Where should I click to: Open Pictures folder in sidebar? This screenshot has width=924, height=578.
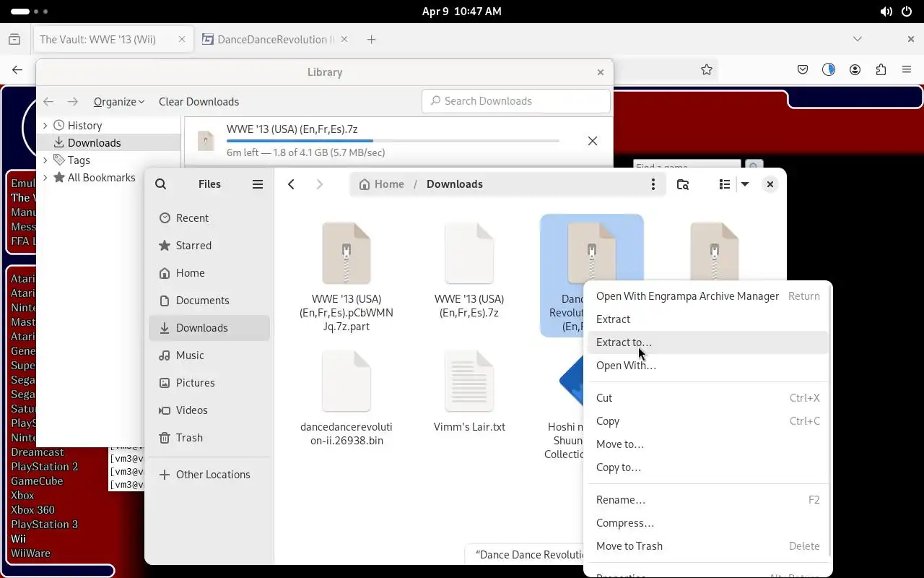209,383
